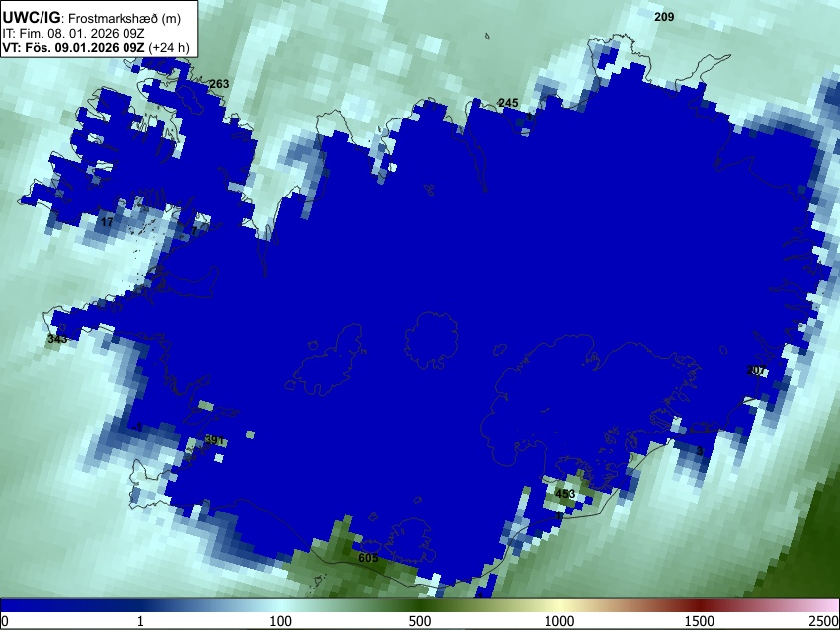Click the map value label "207"
840x630 pixels.
coord(756,370)
